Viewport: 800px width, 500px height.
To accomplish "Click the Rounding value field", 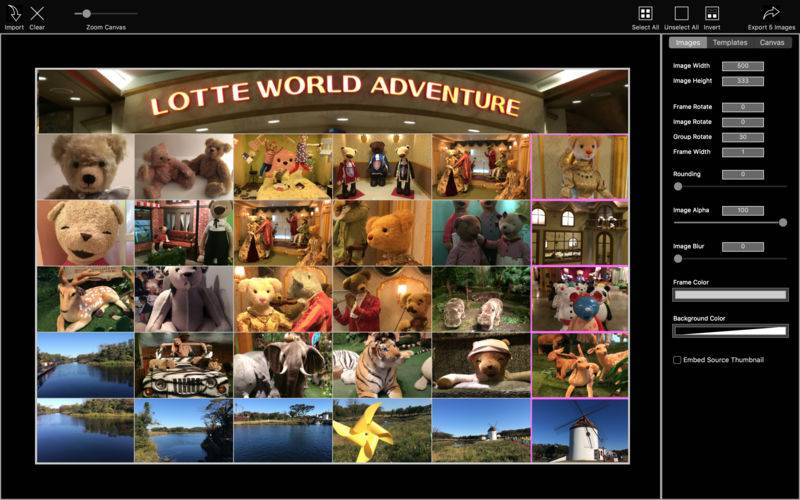I will tap(743, 174).
